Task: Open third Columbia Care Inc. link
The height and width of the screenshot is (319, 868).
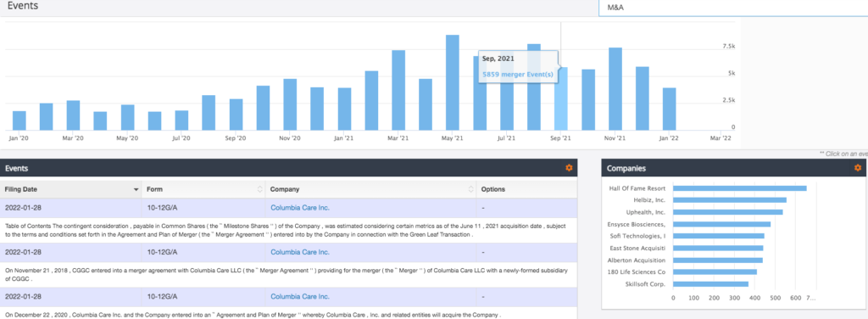Action: pyautogui.click(x=299, y=296)
